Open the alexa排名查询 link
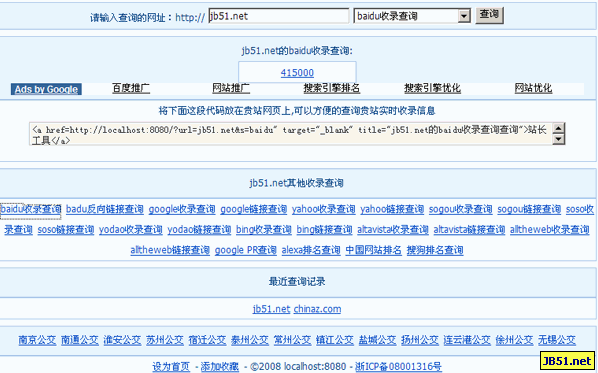Viewport: 598px width, 373px height. tap(311, 251)
